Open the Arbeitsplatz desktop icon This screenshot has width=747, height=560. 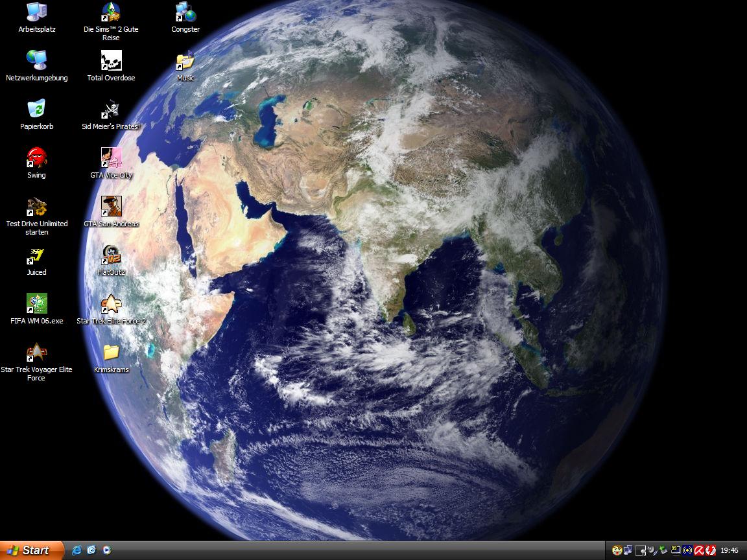pyautogui.click(x=36, y=12)
